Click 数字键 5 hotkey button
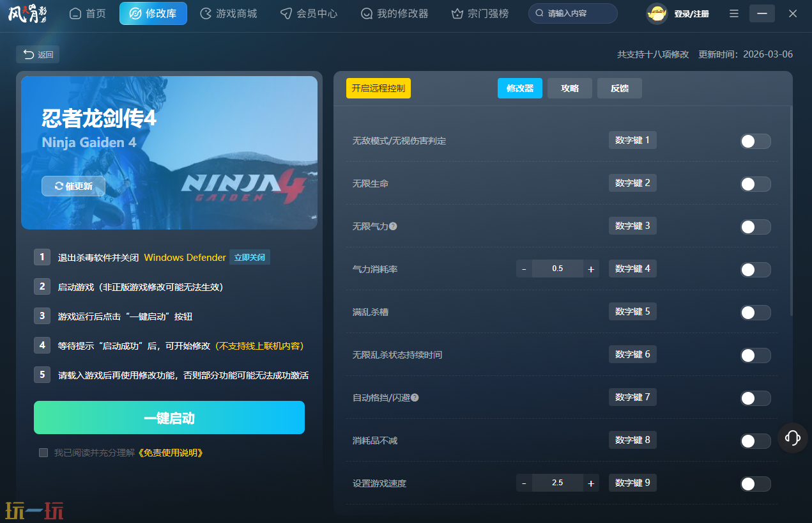Image resolution: width=812 pixels, height=523 pixels. [632, 311]
